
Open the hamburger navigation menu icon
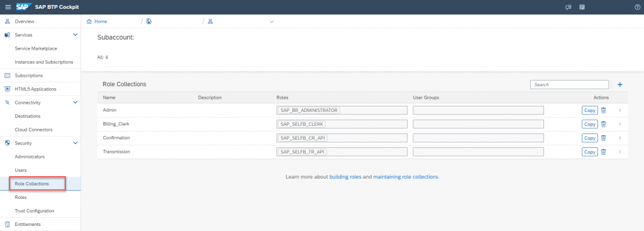click(x=8, y=8)
